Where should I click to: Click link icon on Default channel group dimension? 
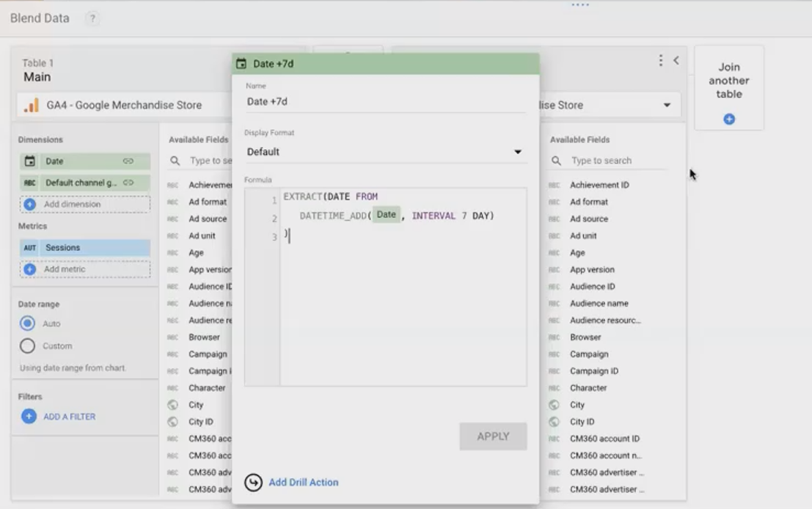click(x=128, y=183)
